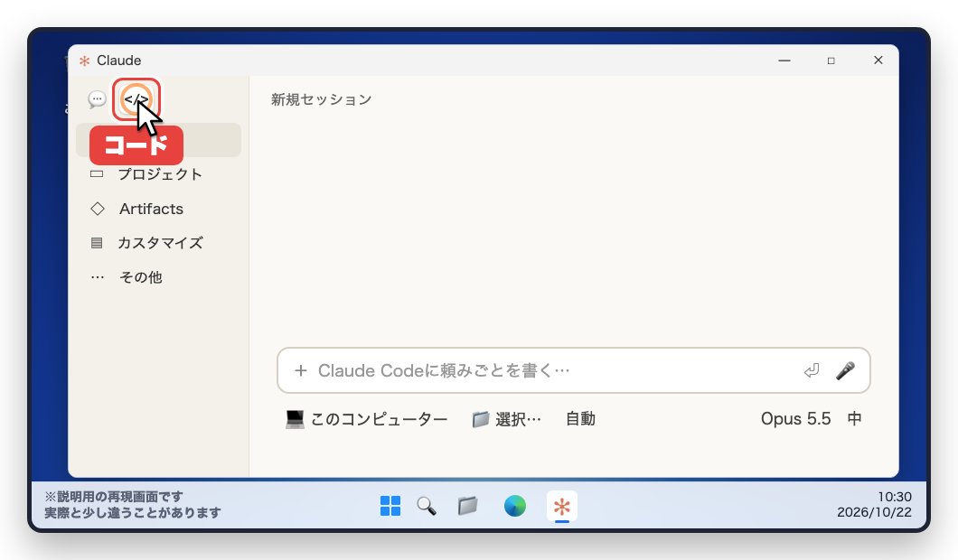Expand その他 in the sidebar
The width and height of the screenshot is (958, 560).
[159, 277]
